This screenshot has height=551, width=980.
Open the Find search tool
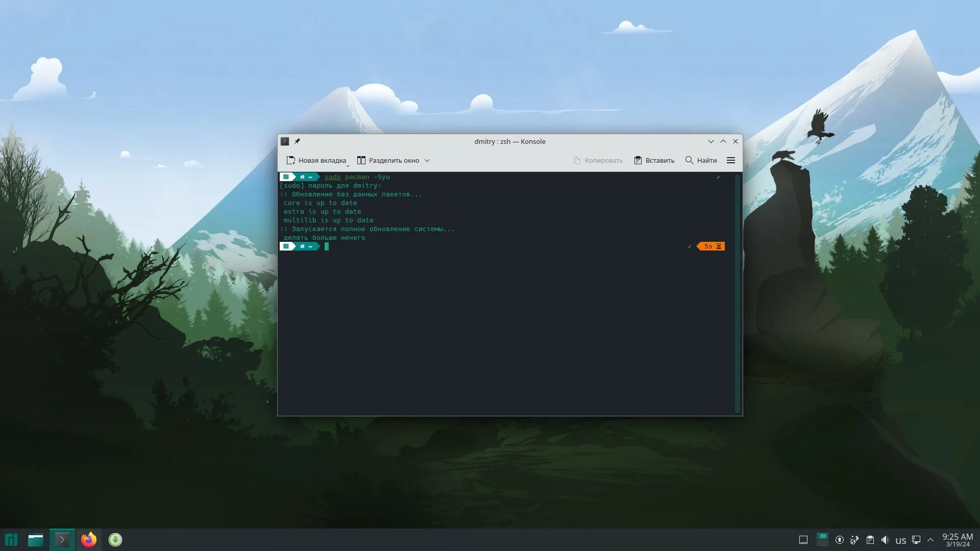(701, 160)
